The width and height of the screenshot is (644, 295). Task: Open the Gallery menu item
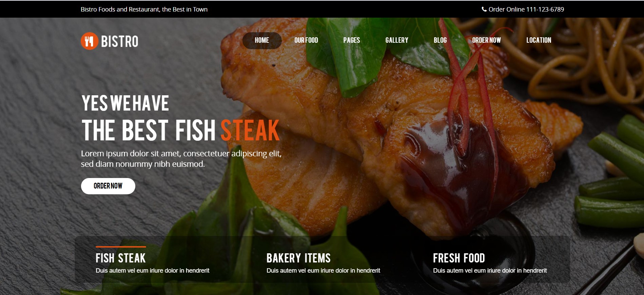tap(397, 40)
